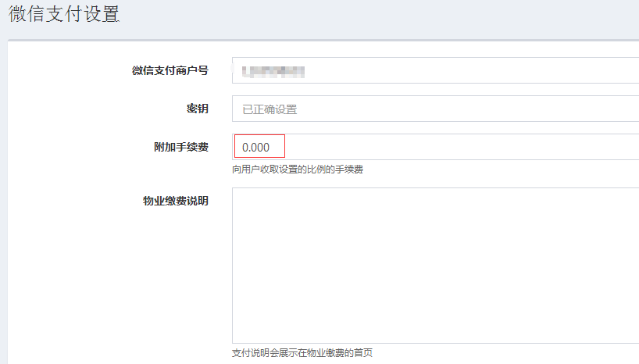Click the 微信支付商户号 label
This screenshot has height=364, width=639.
coord(170,70)
